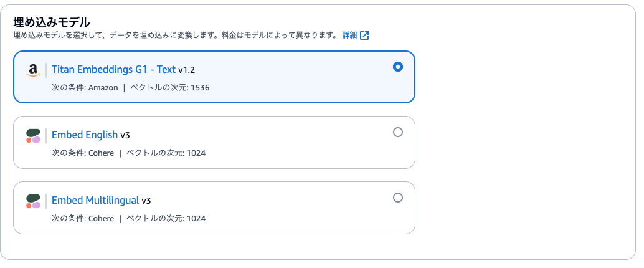
Task: Click the v3 label beside Embed Multilingual
Action: coord(146,201)
